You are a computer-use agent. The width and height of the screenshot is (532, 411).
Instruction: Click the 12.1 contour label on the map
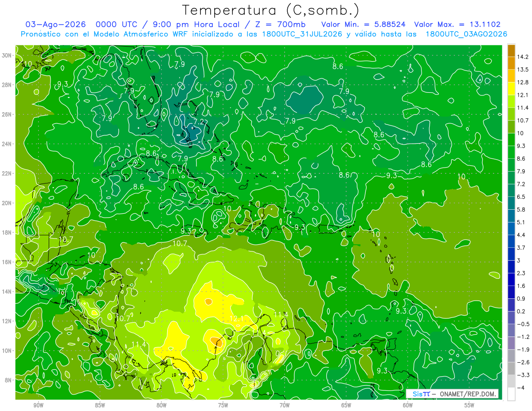coord(236,319)
